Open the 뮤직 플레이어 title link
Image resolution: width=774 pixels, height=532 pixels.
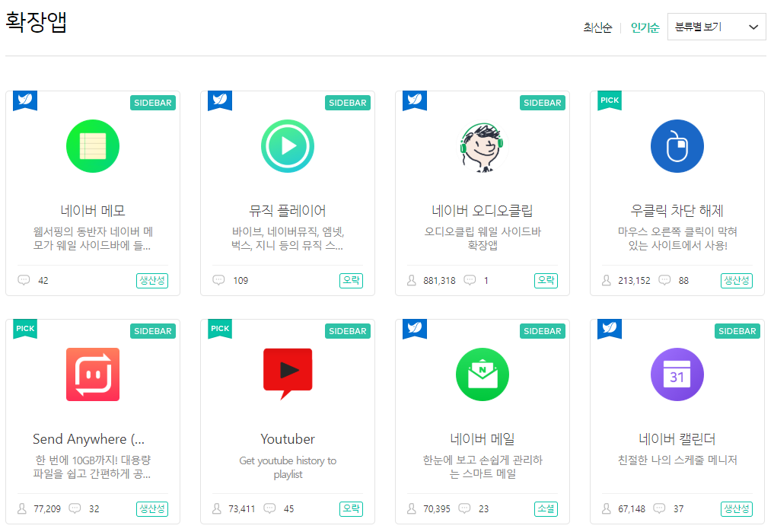click(x=288, y=211)
